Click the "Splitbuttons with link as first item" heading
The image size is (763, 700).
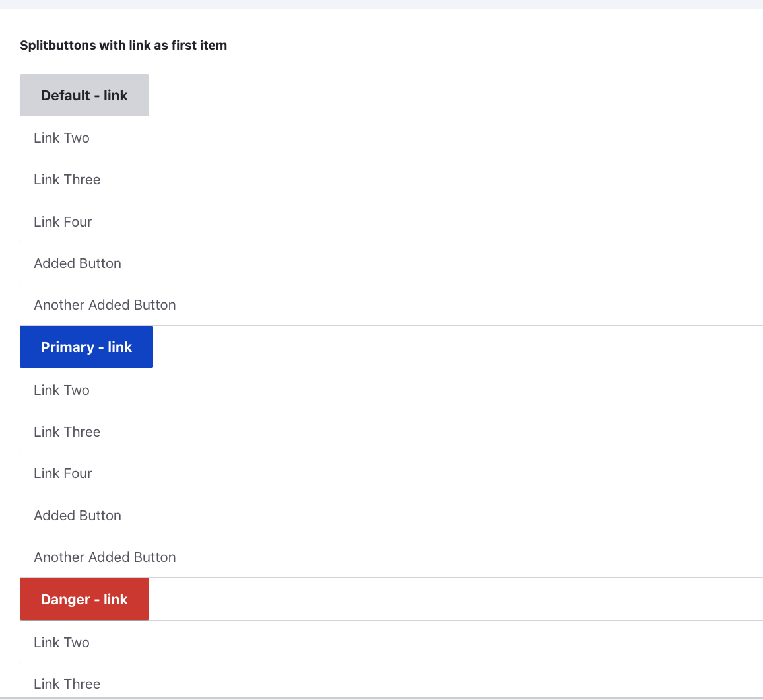tap(123, 45)
